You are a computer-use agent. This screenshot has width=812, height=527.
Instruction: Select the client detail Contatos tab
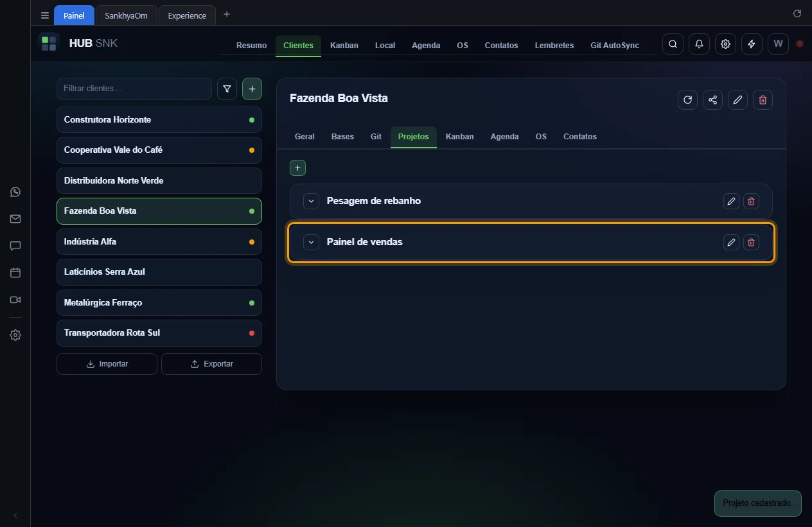pos(580,137)
